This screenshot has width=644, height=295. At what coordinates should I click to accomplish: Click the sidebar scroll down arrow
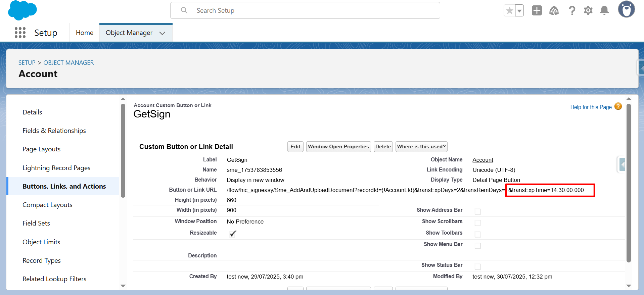pos(123,286)
